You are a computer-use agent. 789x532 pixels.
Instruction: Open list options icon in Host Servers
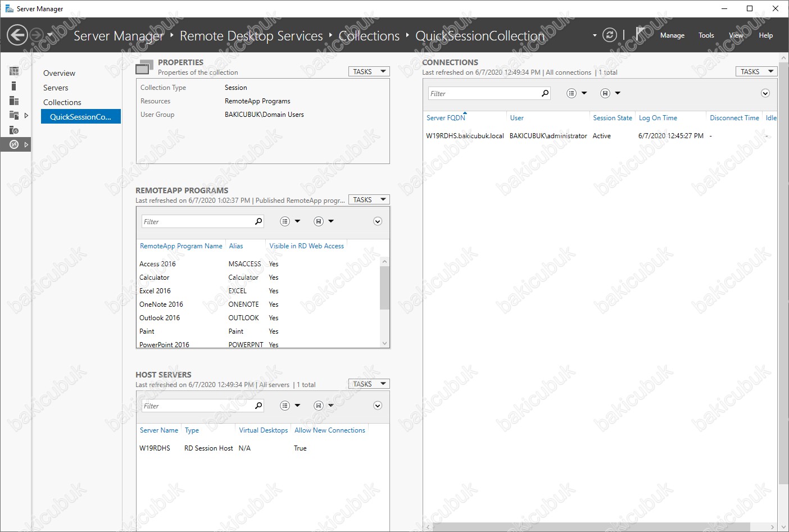(x=285, y=406)
